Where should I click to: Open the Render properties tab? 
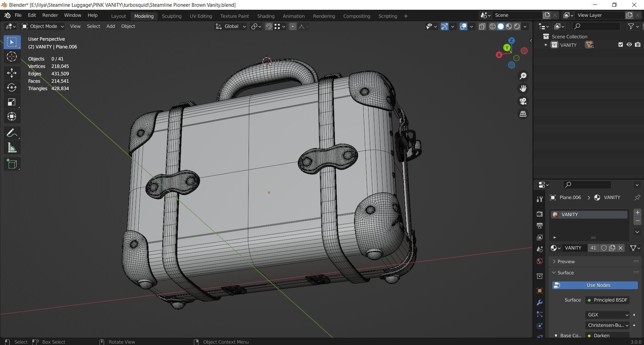[x=540, y=214]
